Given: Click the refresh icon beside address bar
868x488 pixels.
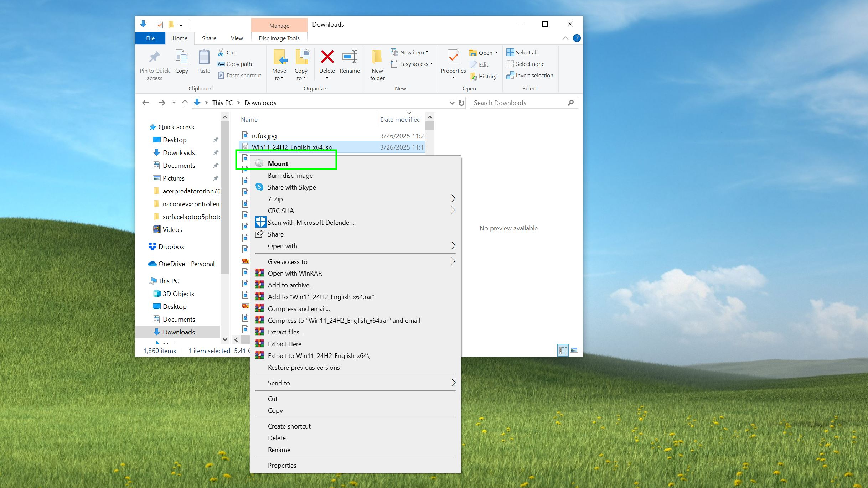Looking at the screenshot, I should 461,103.
